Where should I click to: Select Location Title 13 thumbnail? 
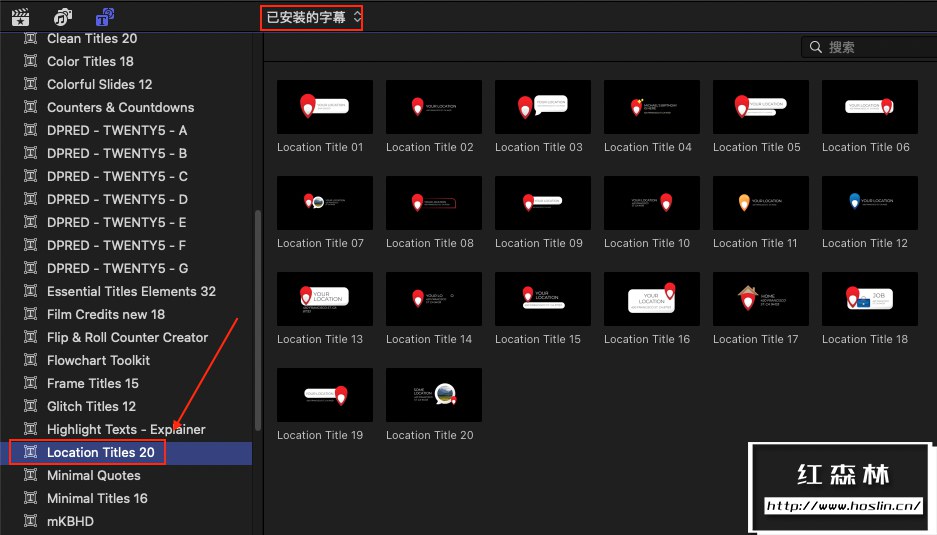coord(324,299)
